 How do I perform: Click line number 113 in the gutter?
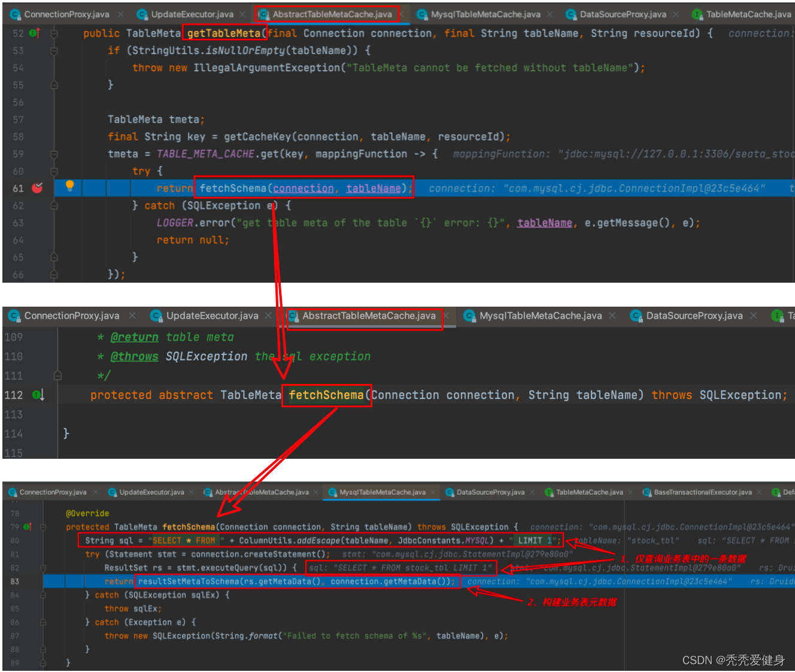tap(13, 414)
